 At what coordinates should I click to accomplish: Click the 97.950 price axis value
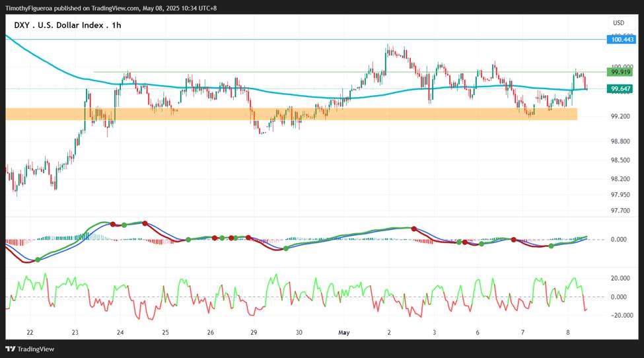click(620, 195)
